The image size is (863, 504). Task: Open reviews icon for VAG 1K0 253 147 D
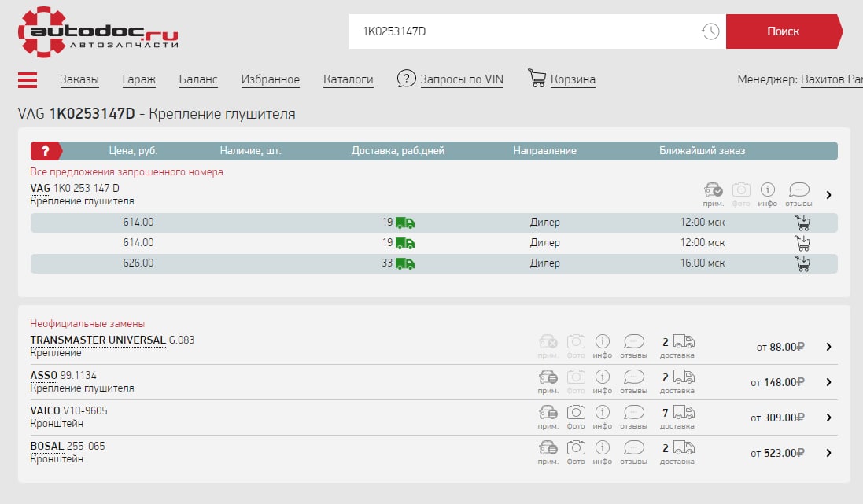pyautogui.click(x=798, y=189)
